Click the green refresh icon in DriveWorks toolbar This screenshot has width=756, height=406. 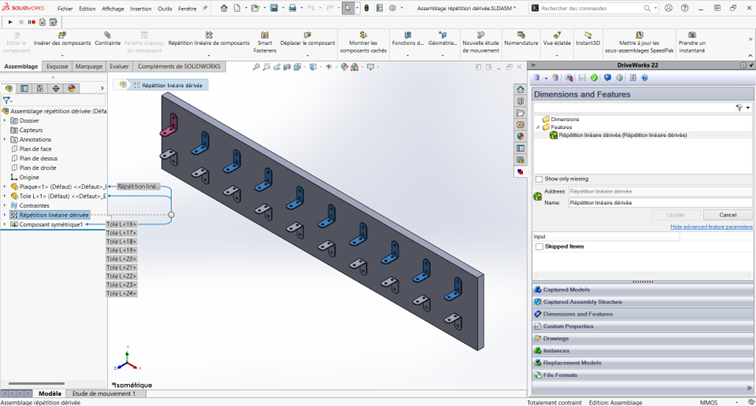(x=594, y=78)
